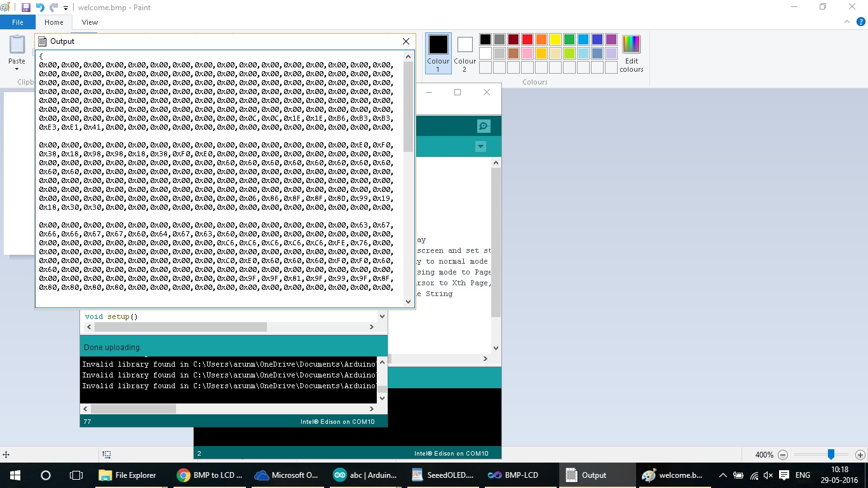Click Arduino console horizontal scrollbar thumb
Viewport: 868px width, 488px height.
pos(133,409)
